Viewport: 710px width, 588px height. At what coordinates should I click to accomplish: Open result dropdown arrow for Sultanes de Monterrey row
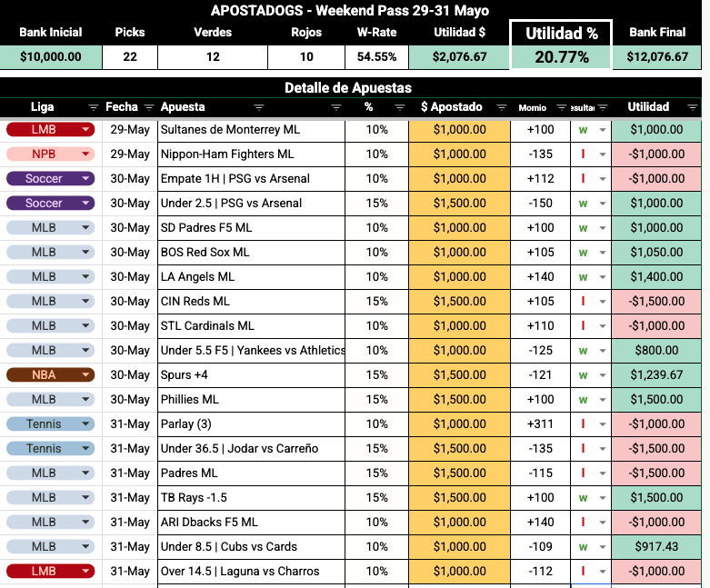pyautogui.click(x=603, y=130)
